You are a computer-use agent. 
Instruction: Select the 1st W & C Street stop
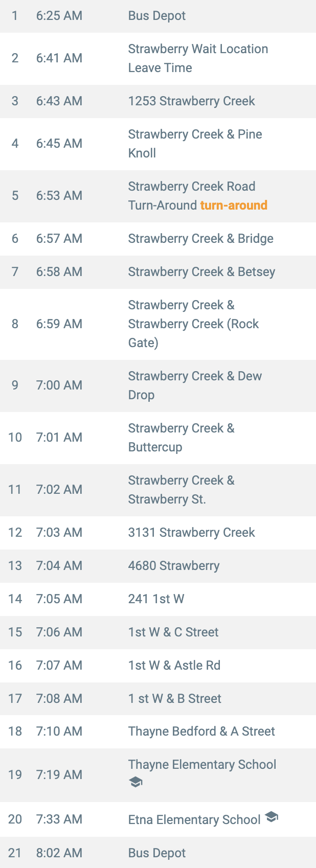(158, 632)
